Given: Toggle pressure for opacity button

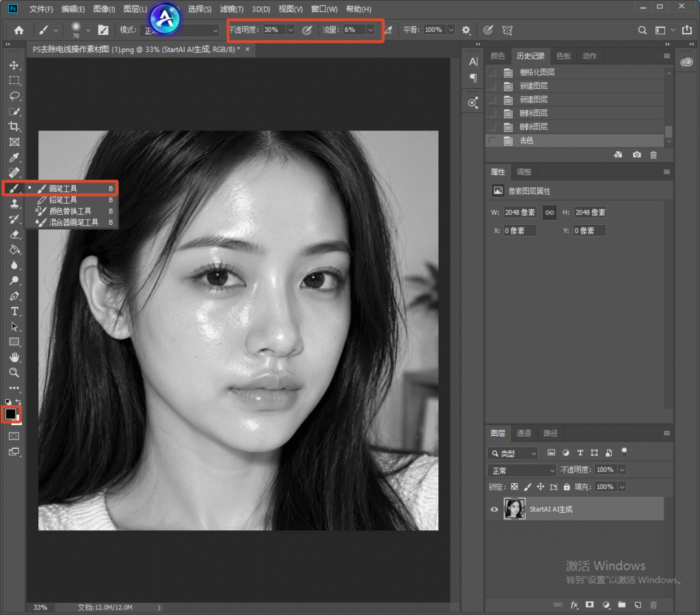Looking at the screenshot, I should (307, 30).
